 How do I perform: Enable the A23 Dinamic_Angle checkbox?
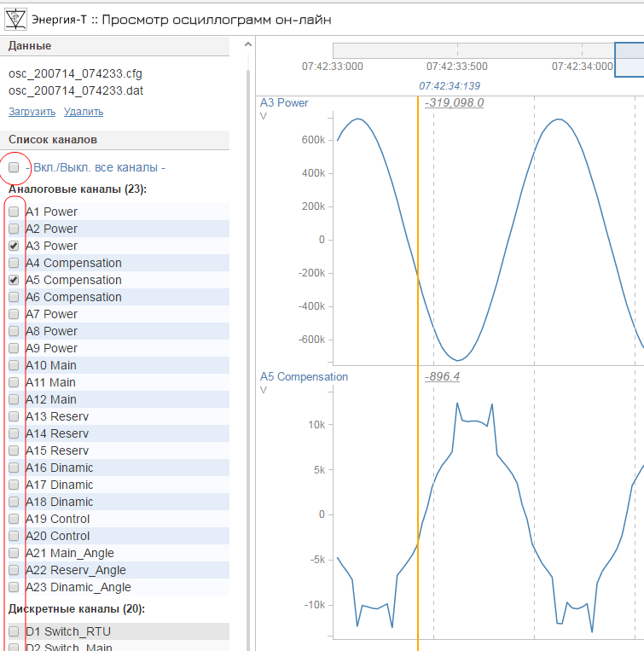(14, 587)
